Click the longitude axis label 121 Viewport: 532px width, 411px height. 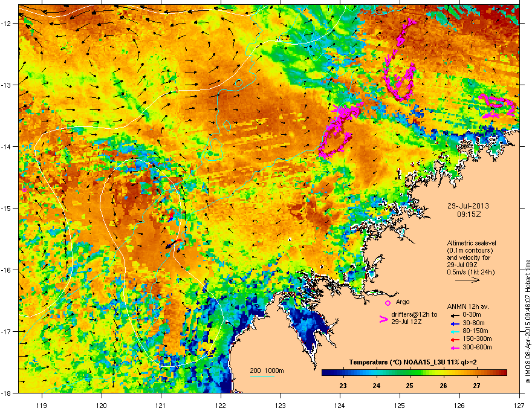pyautogui.click(x=161, y=405)
